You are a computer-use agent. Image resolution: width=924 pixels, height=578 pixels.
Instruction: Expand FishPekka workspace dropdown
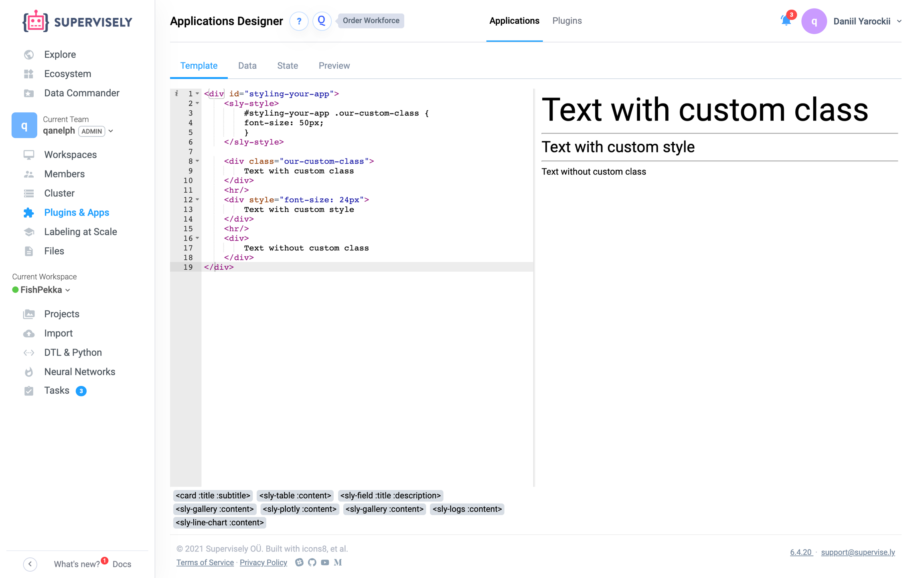pos(68,290)
